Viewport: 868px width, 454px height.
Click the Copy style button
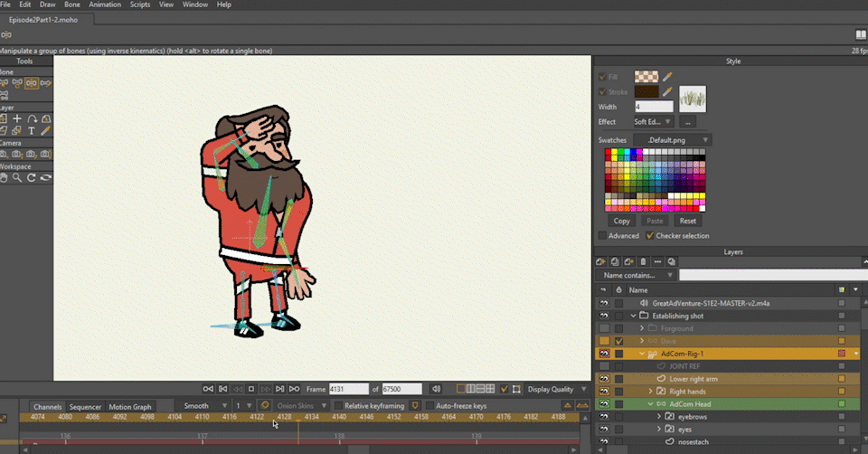click(622, 221)
